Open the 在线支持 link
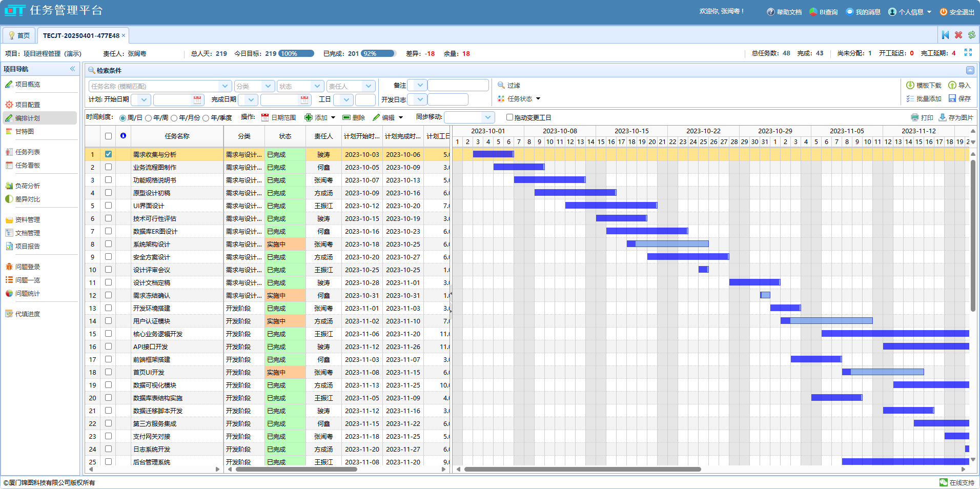The height and width of the screenshot is (489, 980). 957,482
